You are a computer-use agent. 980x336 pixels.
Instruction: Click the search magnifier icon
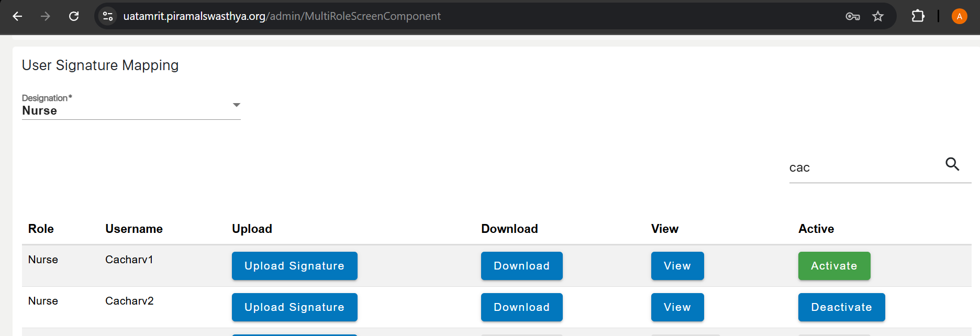tap(952, 164)
